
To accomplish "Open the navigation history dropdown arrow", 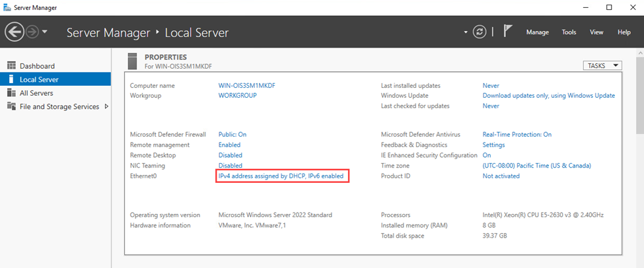I will [x=45, y=32].
